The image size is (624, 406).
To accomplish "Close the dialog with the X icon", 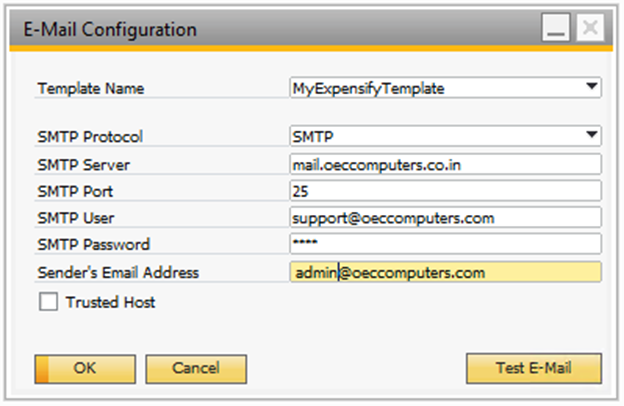I will pos(589,30).
